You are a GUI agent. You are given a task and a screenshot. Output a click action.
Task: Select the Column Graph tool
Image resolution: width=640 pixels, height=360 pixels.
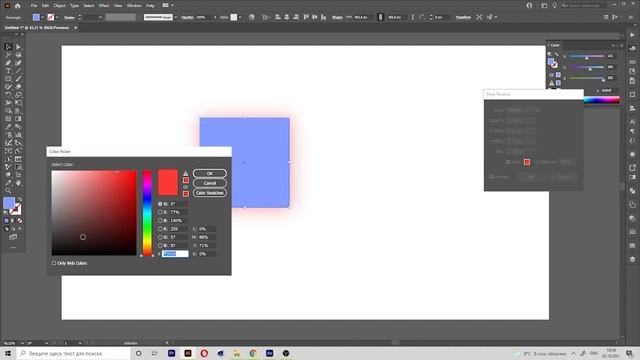(18, 135)
